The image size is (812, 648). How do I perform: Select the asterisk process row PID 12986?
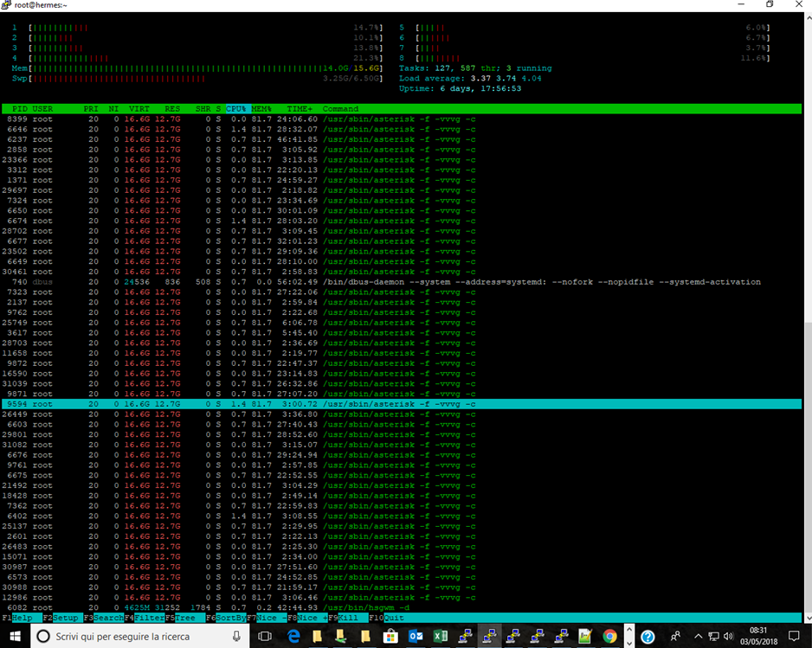402,597
